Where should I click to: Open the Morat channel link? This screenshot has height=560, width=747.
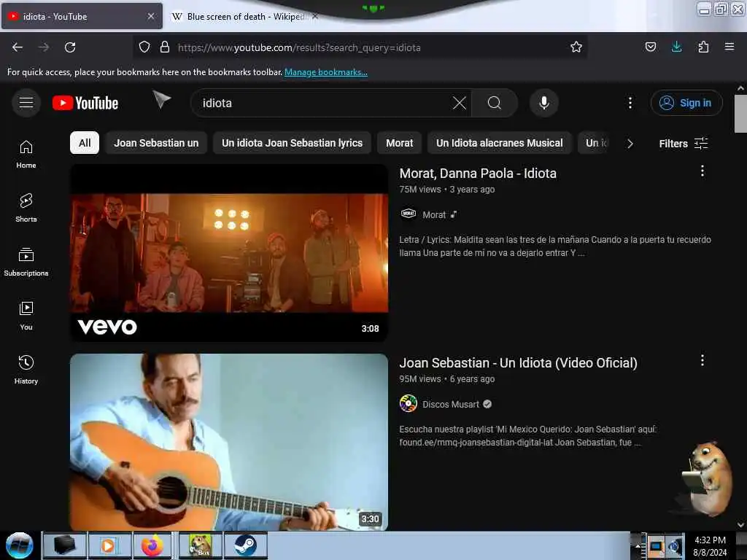point(434,215)
